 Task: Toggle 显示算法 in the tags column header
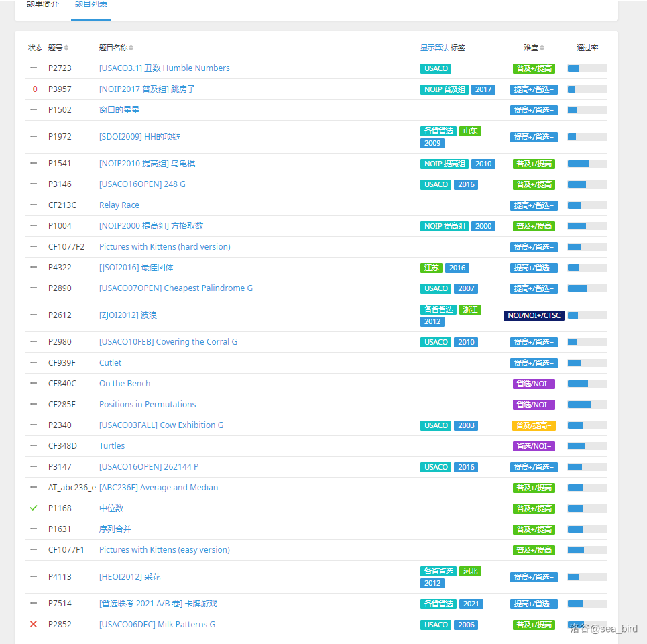[x=434, y=48]
